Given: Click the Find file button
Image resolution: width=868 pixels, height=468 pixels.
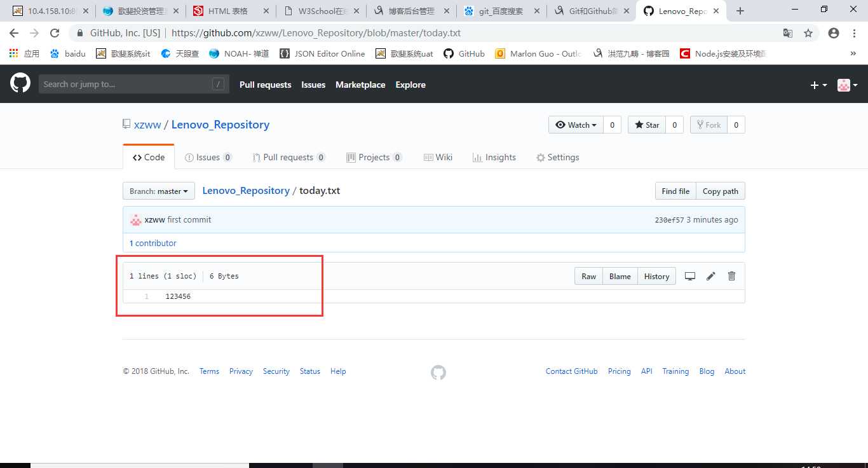Looking at the screenshot, I should pyautogui.click(x=675, y=191).
